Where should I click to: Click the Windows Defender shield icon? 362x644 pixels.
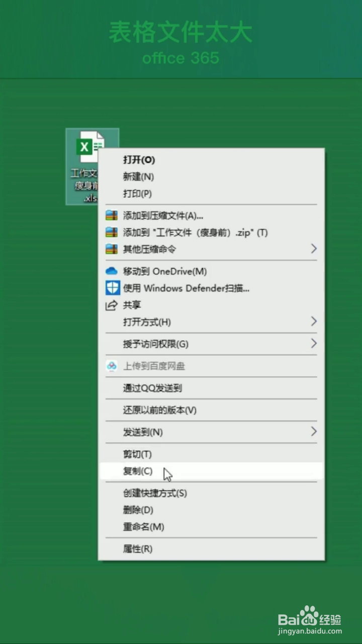(112, 288)
